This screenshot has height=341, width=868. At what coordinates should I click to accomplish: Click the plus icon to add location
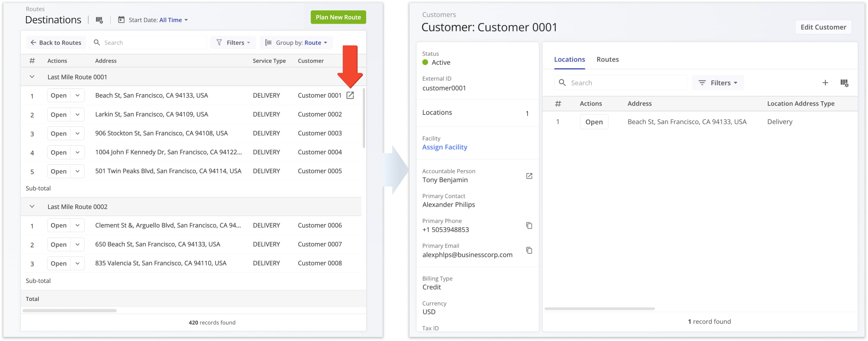[825, 83]
